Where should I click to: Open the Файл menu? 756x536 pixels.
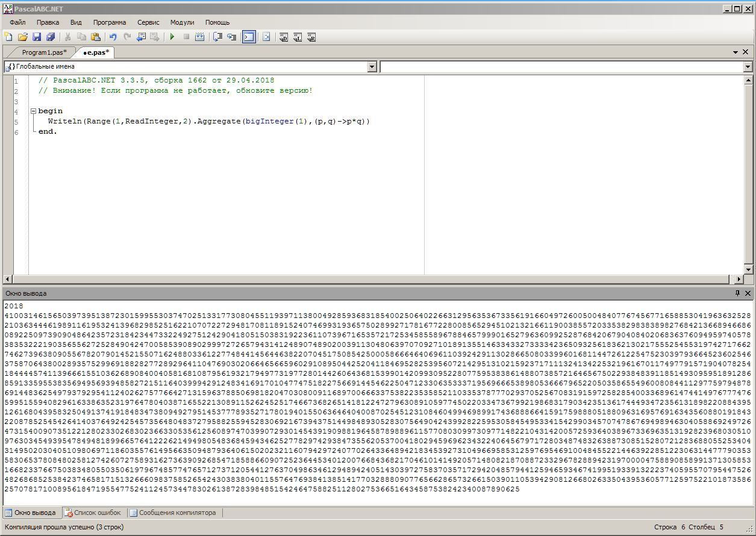[17, 22]
